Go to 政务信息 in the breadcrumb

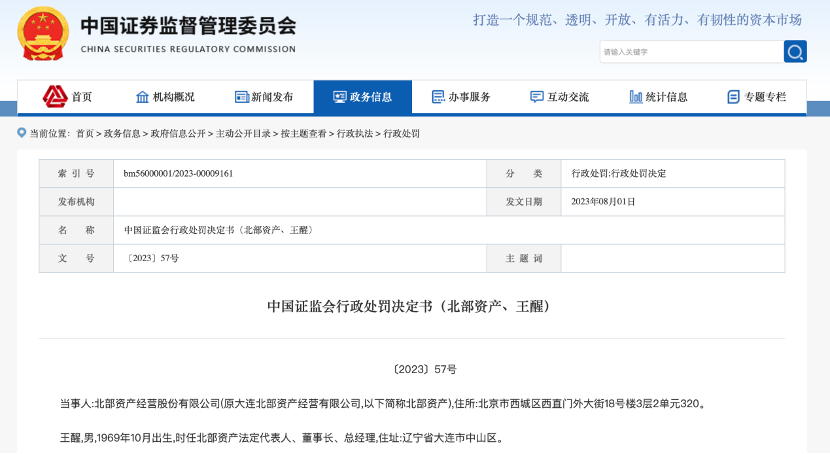tap(122, 133)
